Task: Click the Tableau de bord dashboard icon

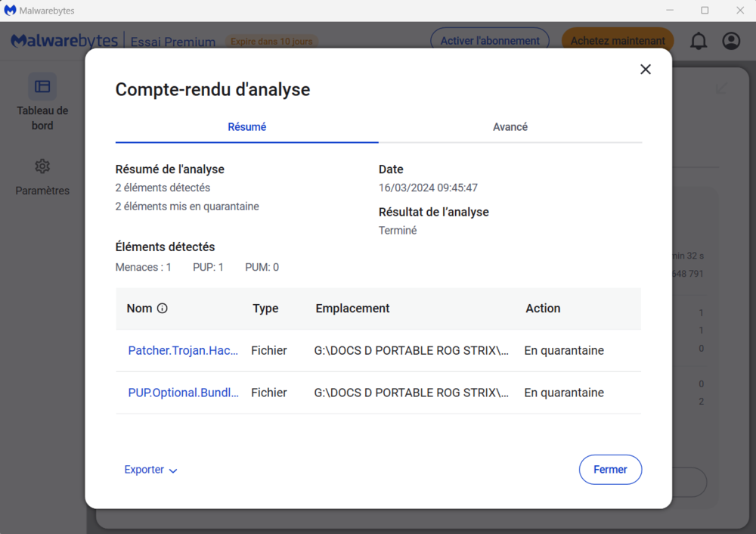Action: [x=42, y=87]
